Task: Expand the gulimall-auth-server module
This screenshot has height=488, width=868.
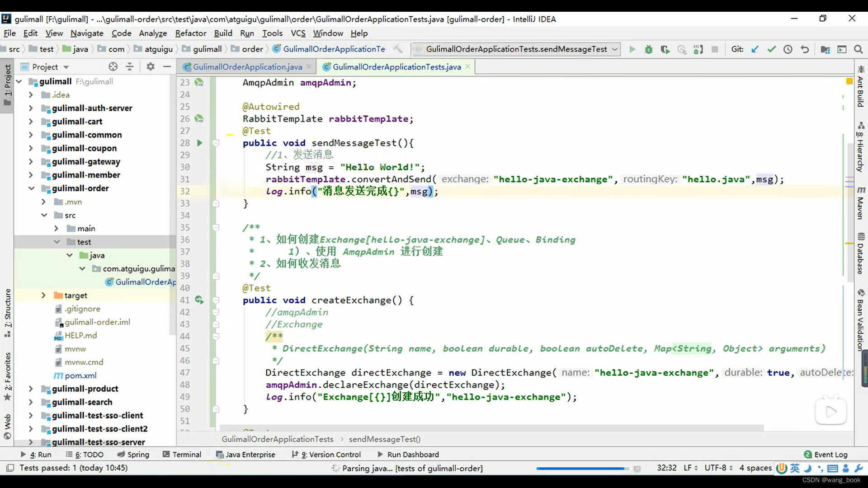Action: tap(30, 108)
